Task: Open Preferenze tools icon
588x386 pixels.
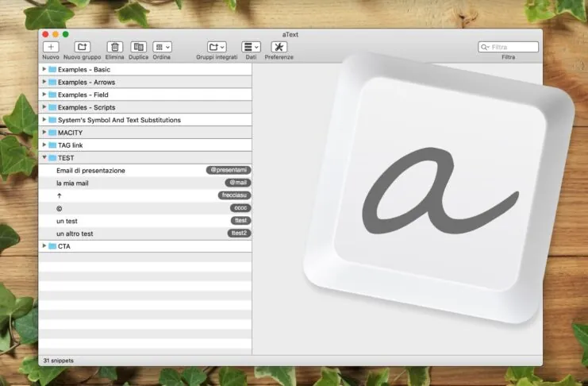Action: (279, 47)
